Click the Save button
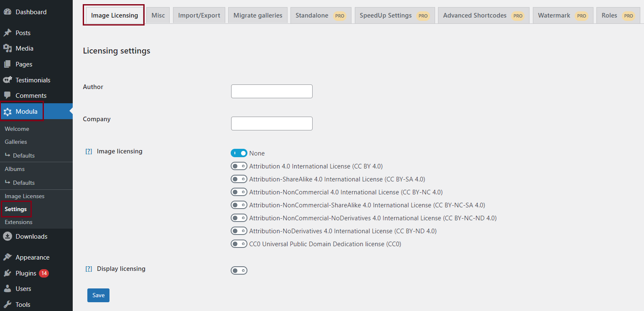Image resolution: width=644 pixels, height=311 pixels. [98, 295]
